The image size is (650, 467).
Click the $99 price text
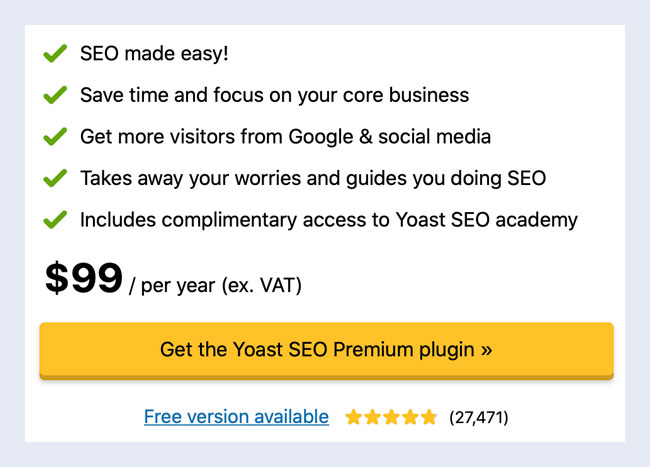pyautogui.click(x=84, y=278)
